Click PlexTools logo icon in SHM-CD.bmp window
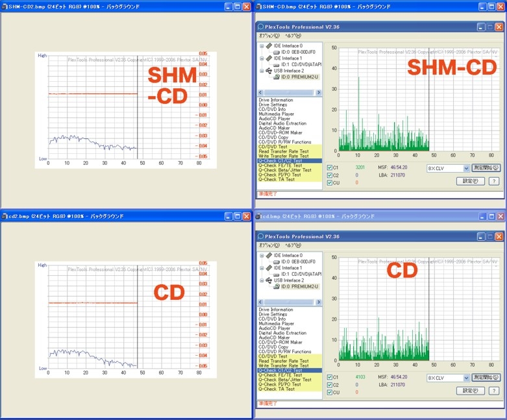 [x=260, y=27]
